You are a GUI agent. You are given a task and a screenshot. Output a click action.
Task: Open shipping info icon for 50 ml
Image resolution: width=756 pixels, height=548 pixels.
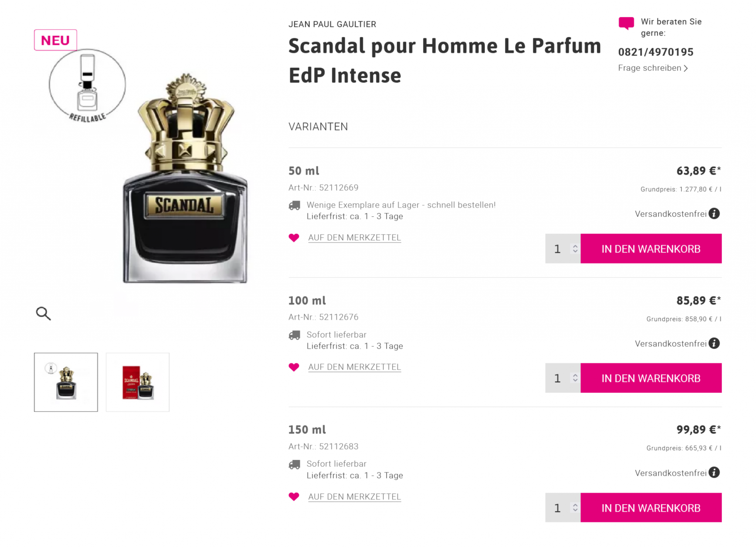[x=714, y=214]
